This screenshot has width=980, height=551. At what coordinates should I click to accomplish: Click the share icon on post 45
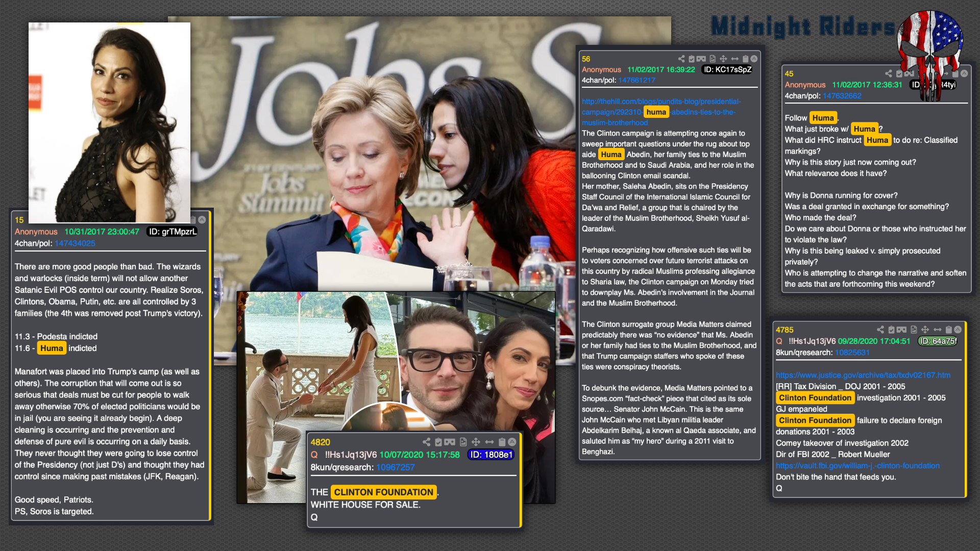pos(889,73)
